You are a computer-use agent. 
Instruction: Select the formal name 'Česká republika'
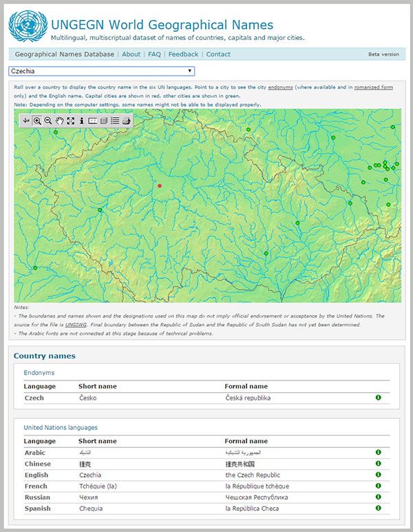[248, 398]
